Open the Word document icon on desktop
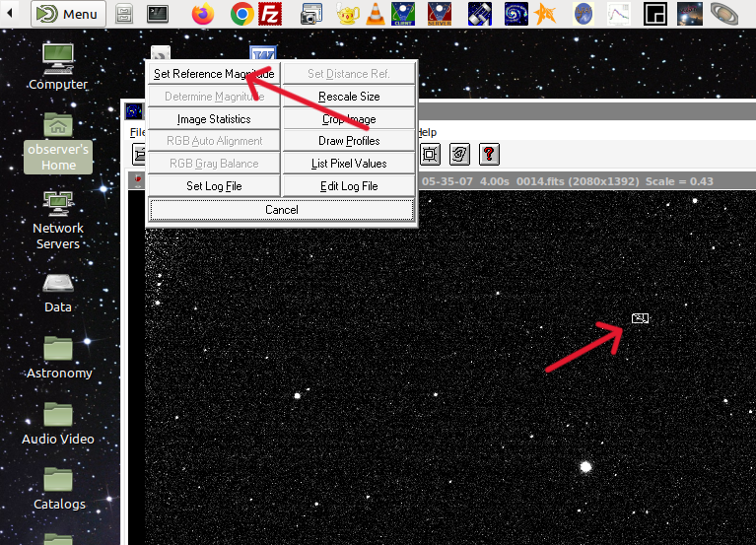This screenshot has height=545, width=756. click(263, 52)
